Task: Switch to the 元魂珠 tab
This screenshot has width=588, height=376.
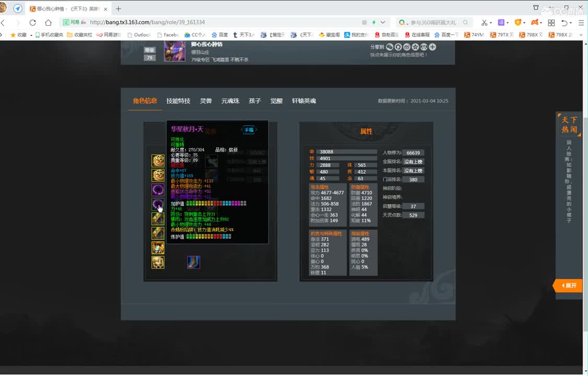Action: pos(230,101)
